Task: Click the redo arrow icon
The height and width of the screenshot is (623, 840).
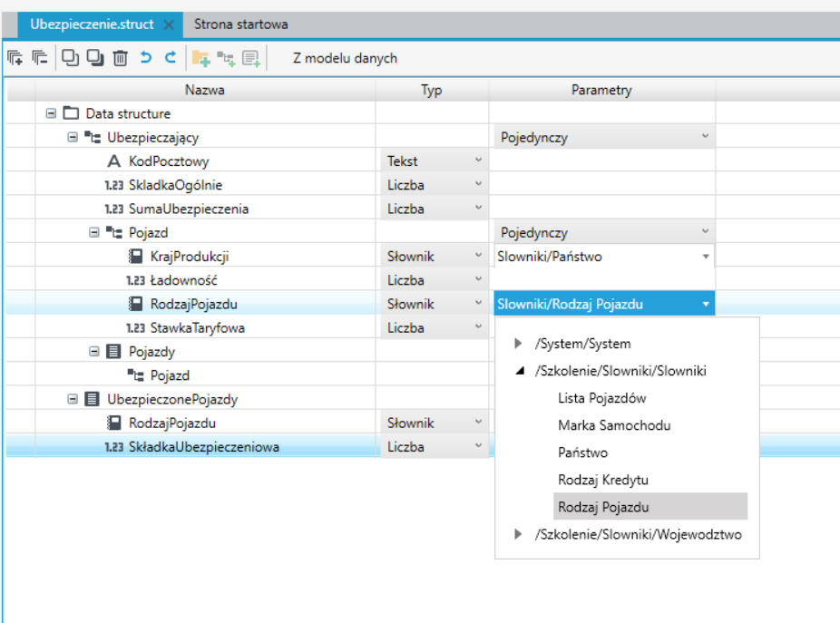Action: (x=171, y=57)
